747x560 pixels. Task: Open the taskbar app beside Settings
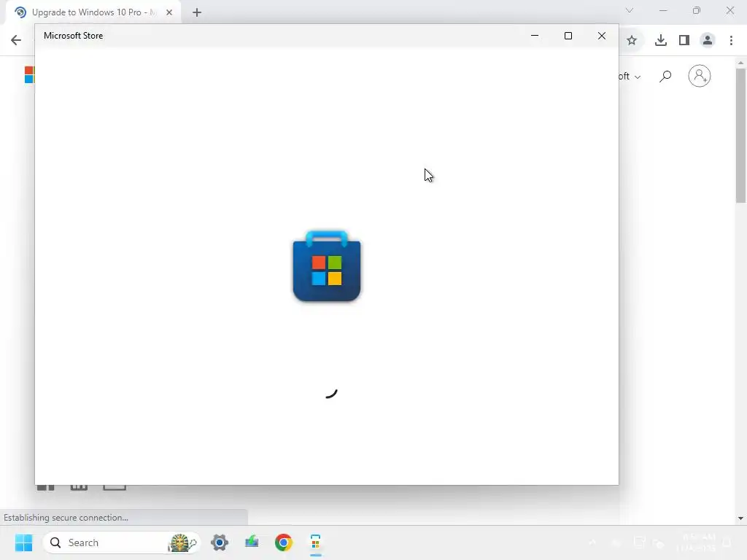tap(252, 542)
